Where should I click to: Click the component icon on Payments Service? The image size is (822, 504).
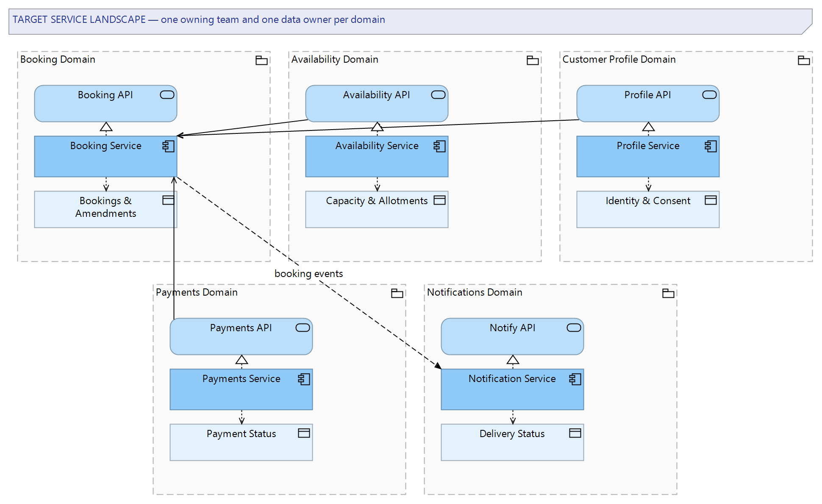tap(304, 379)
